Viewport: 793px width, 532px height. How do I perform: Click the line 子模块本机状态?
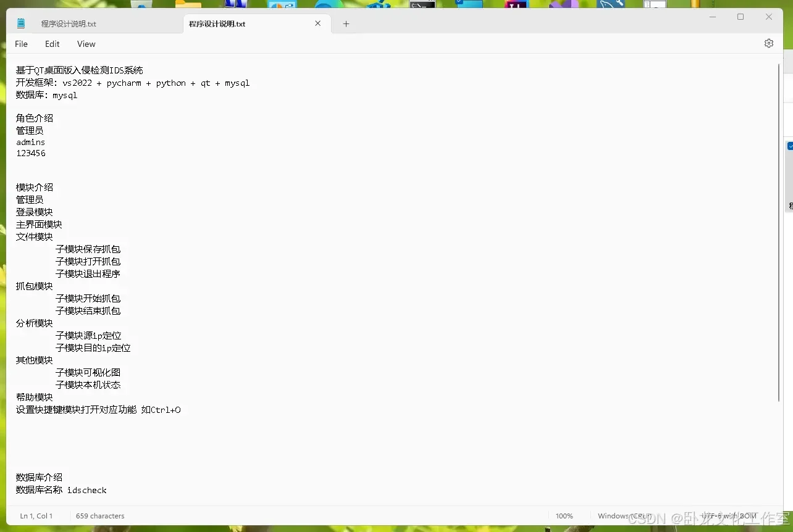[88, 384]
